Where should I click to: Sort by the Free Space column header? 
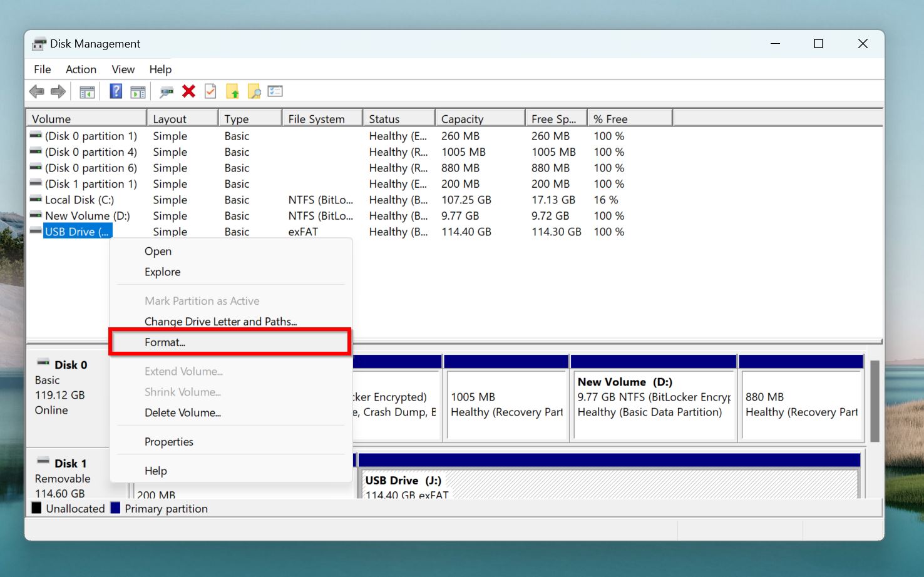[556, 118]
